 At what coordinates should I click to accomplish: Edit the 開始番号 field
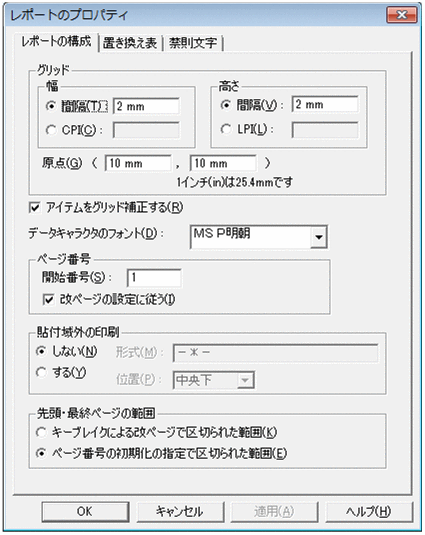[x=154, y=278]
